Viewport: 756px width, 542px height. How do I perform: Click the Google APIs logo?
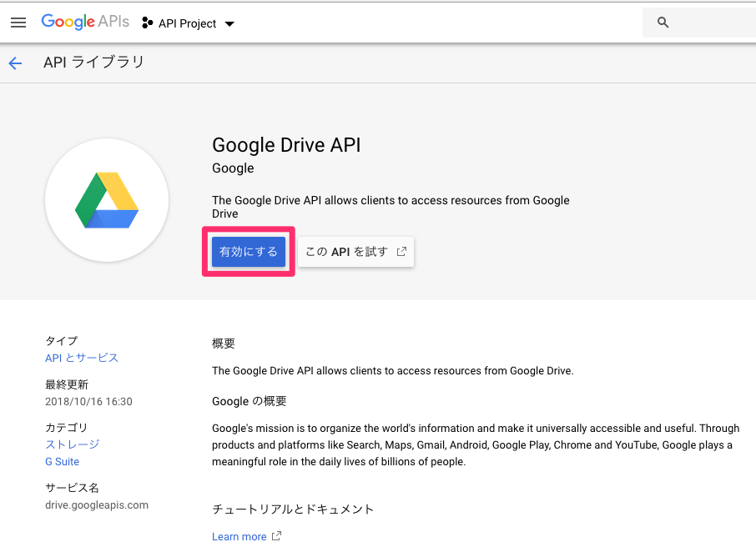click(85, 22)
